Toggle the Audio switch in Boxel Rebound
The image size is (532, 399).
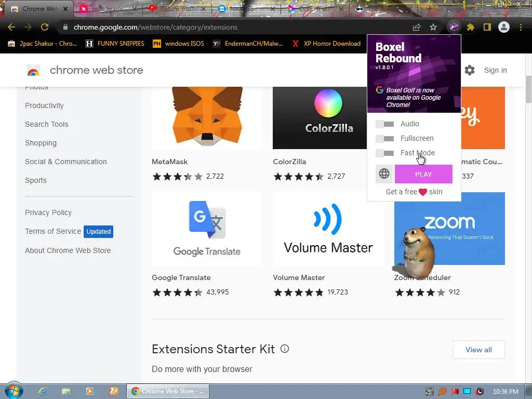point(385,124)
